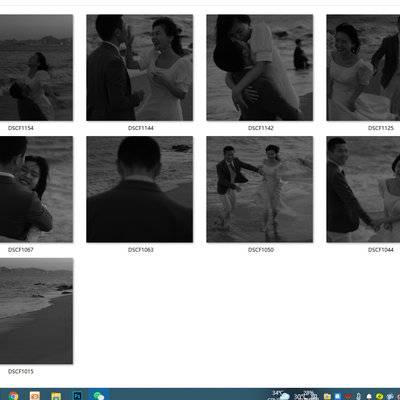Image resolution: width=400 pixels, height=400 pixels.
Task: Open the yellow file manager taskbar icon
Action: [56, 396]
